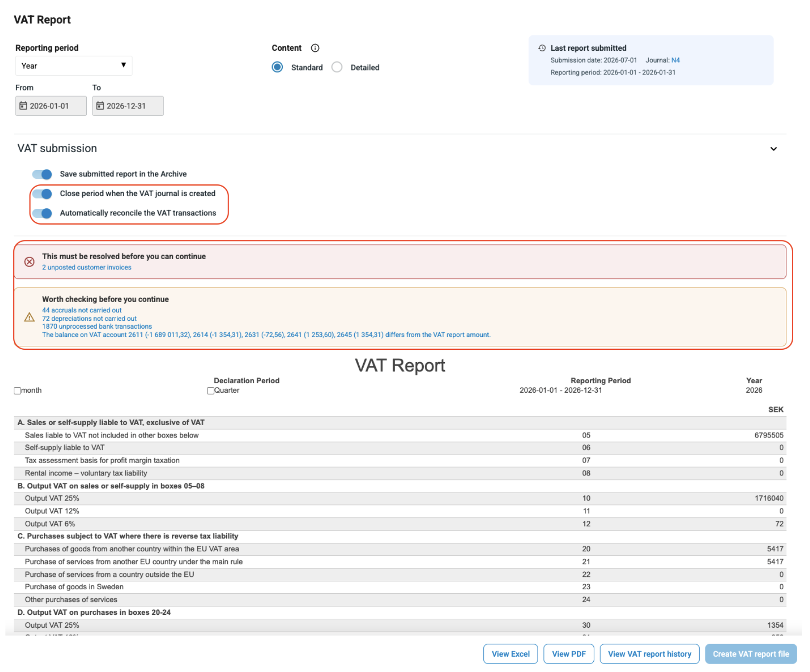Click 'Tax assessment basis for profit margin taxation'
Screen dimensions: 810x672
point(102,461)
